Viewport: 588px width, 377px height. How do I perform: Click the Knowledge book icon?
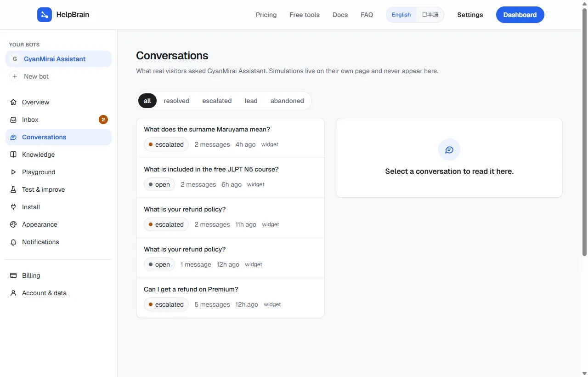click(x=13, y=154)
